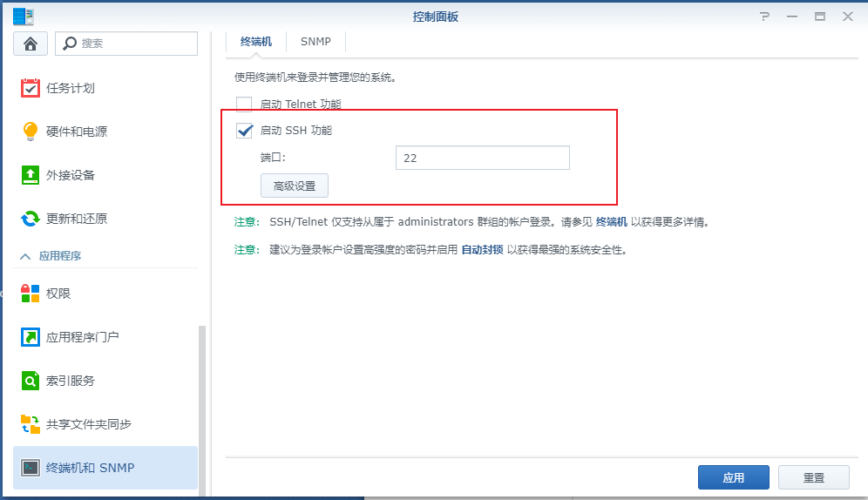
Task: Select 索引服务 label in sidebar
Action: click(x=71, y=381)
